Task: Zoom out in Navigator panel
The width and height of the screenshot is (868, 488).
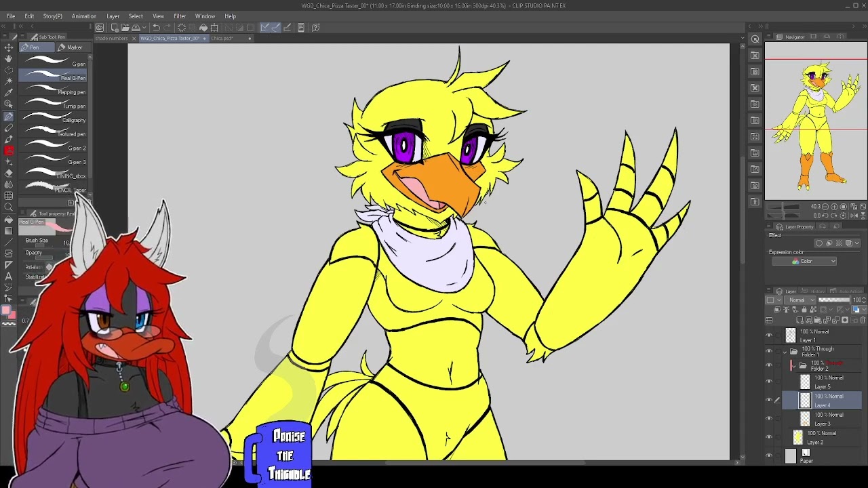Action: pyautogui.click(x=825, y=206)
